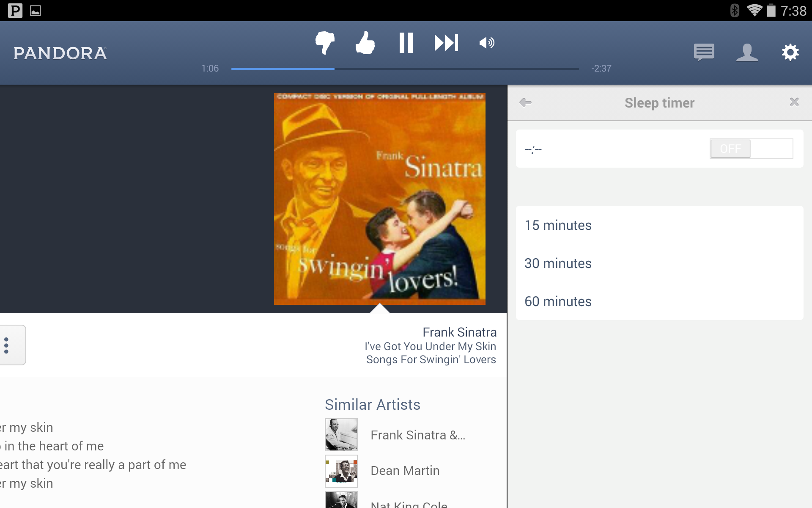Open the song feedback/comments icon
This screenshot has width=812, height=508.
(704, 52)
